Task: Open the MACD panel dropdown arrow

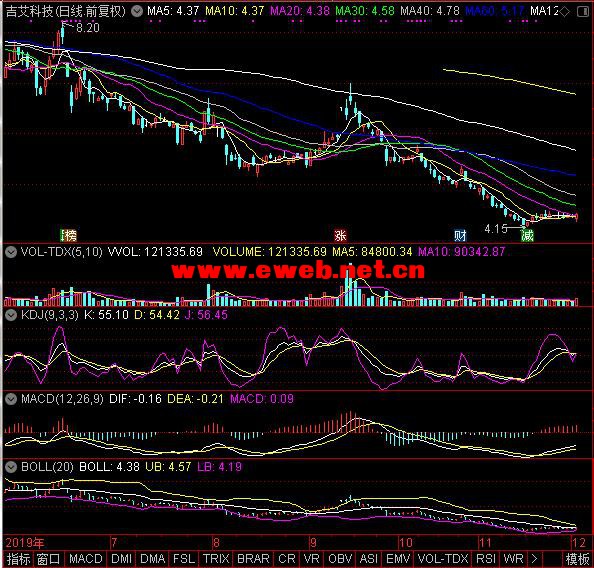Action: click(x=11, y=399)
